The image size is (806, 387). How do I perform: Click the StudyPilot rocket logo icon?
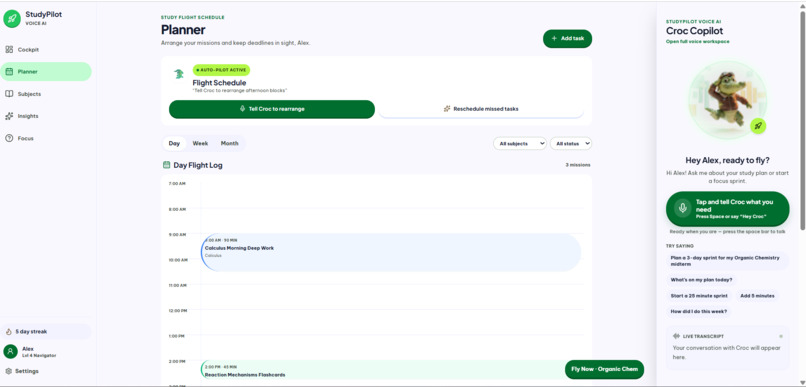pyautogui.click(x=12, y=19)
